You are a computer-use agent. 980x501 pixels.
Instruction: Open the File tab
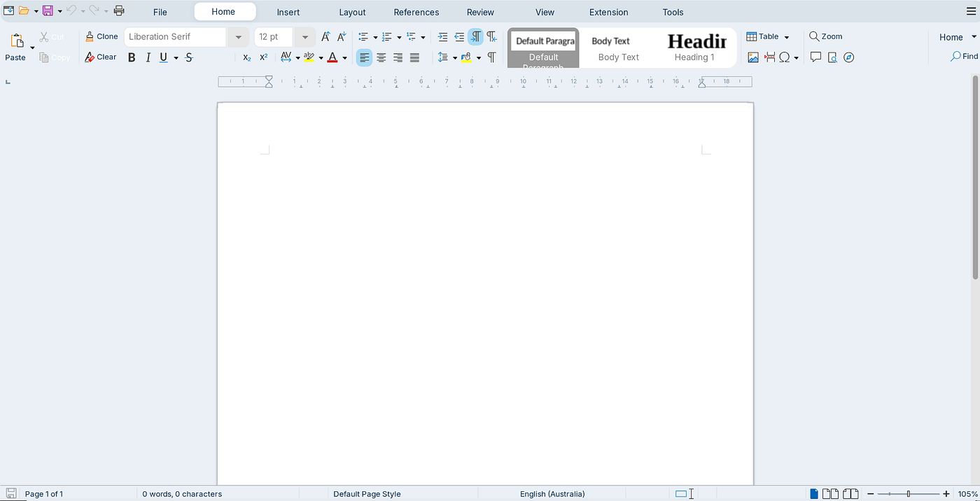tap(160, 12)
